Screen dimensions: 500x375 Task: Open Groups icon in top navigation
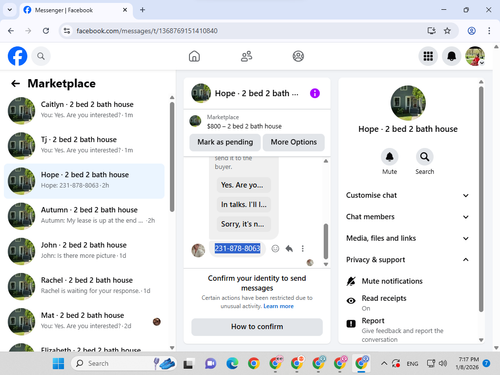pos(298,56)
